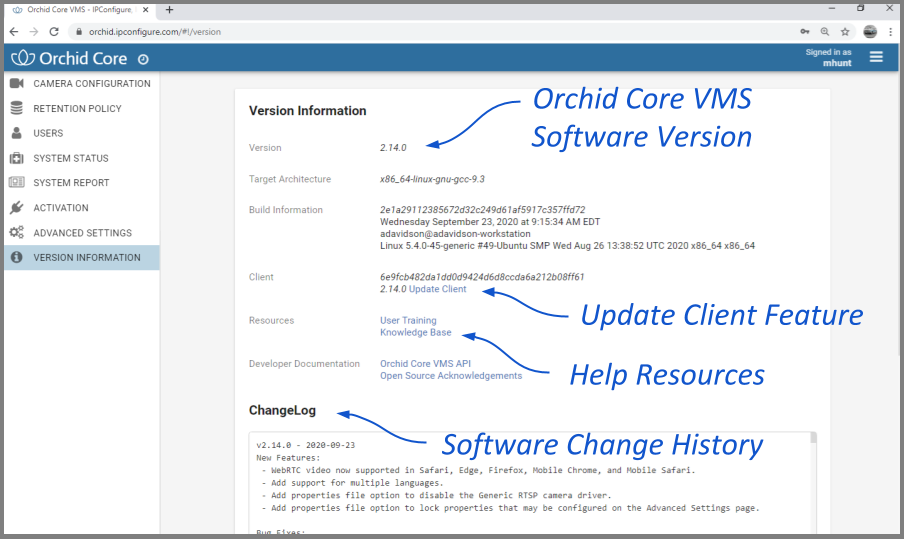Click the Orchid Core logo
Image resolution: width=904 pixels, height=539 pixels.
69,58
